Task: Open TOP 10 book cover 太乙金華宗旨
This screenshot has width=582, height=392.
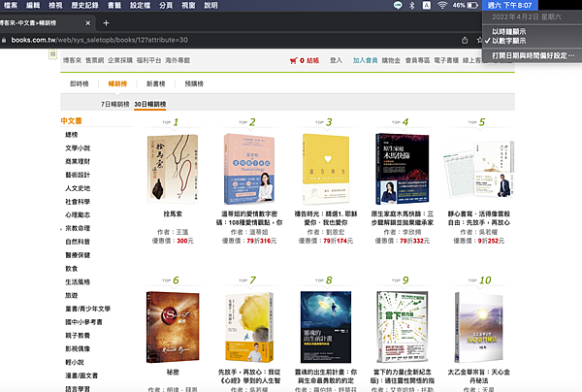Action: [x=479, y=327]
